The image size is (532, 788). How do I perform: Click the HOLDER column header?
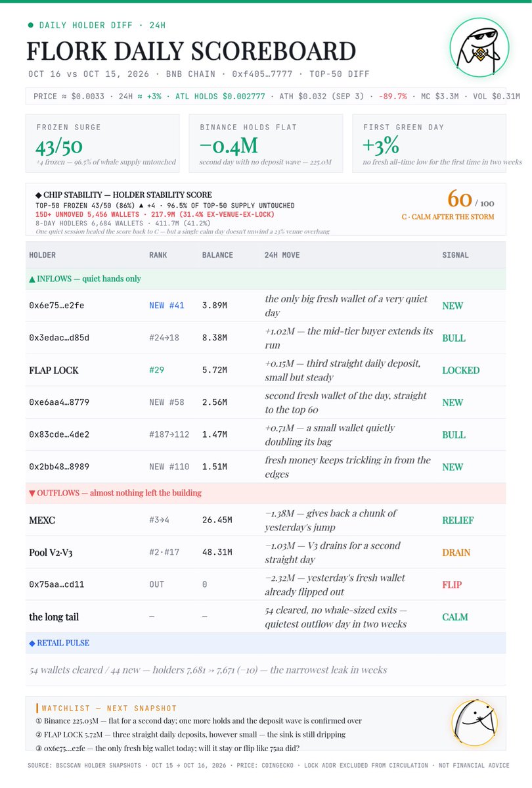click(x=42, y=255)
